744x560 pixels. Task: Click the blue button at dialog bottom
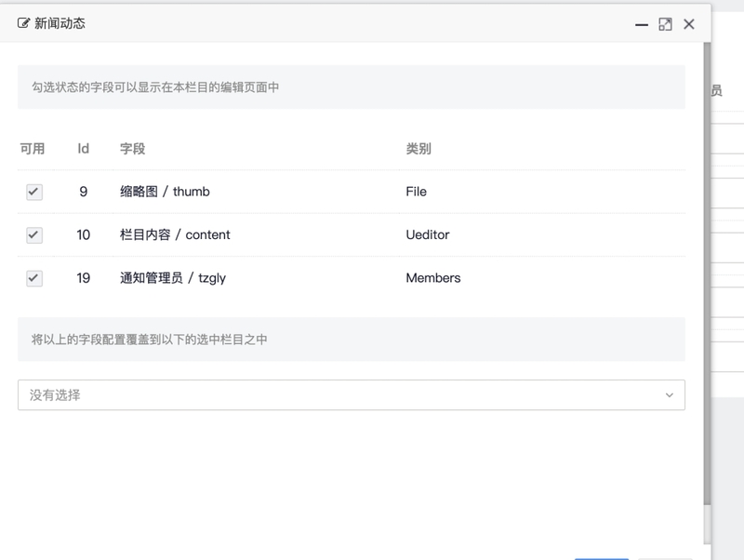click(602, 556)
